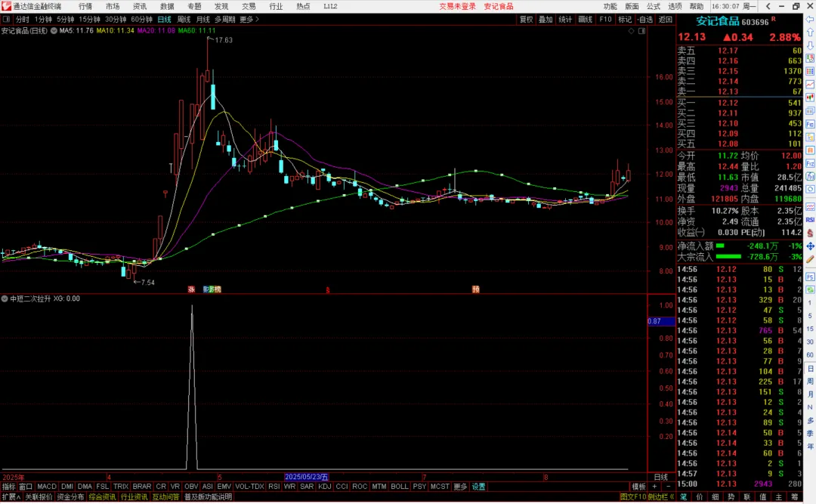
Task: Switch to 60-minute period in right sidebar
Action: pyautogui.click(x=810, y=355)
